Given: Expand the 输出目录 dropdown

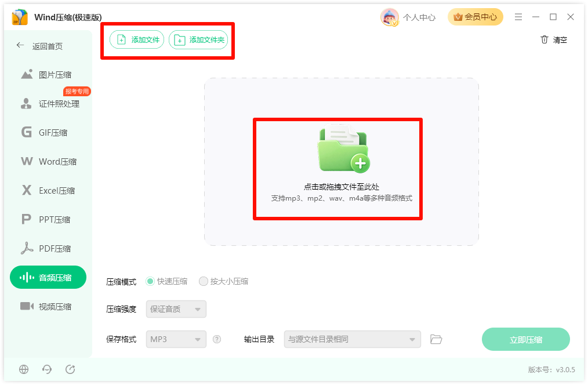Looking at the screenshot, I should tap(352, 339).
